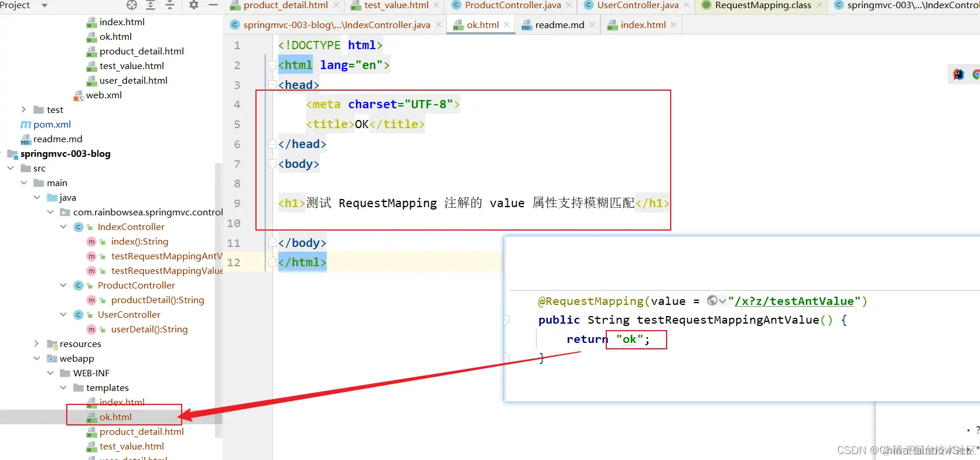Click the Maven icon beside pom.xml
This screenshot has height=460, width=980.
[x=26, y=125]
